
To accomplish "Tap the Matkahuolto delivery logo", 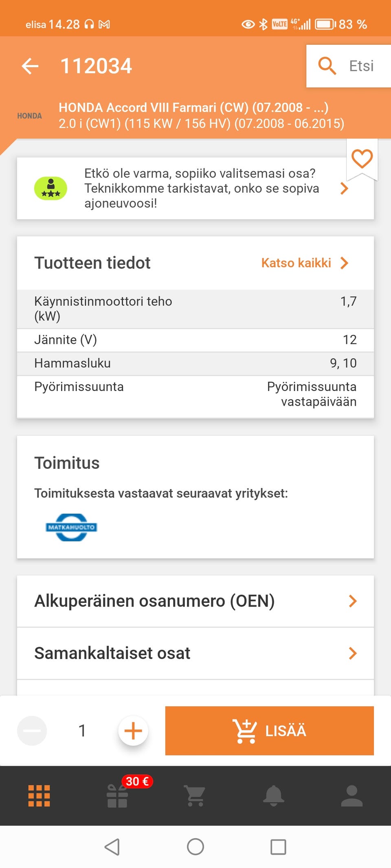I will coord(71,527).
